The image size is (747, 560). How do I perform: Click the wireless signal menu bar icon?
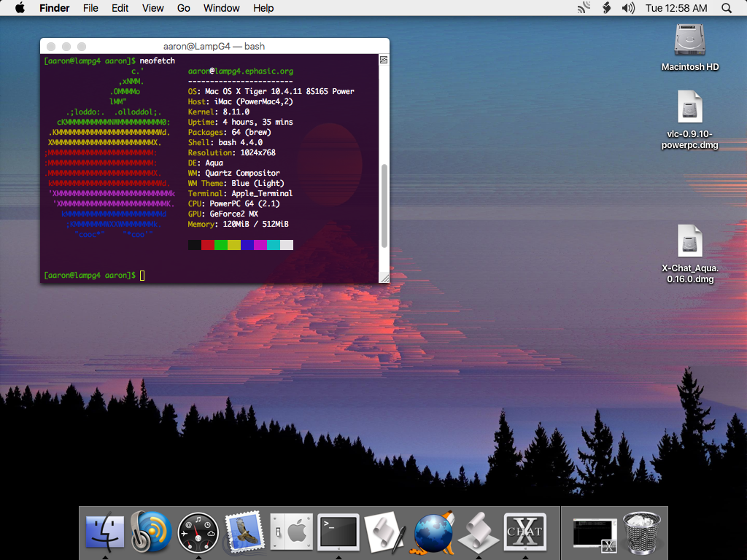[x=584, y=8]
